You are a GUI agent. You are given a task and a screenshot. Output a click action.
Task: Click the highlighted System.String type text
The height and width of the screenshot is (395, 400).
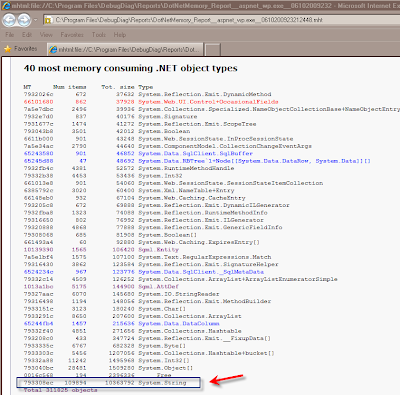162,383
